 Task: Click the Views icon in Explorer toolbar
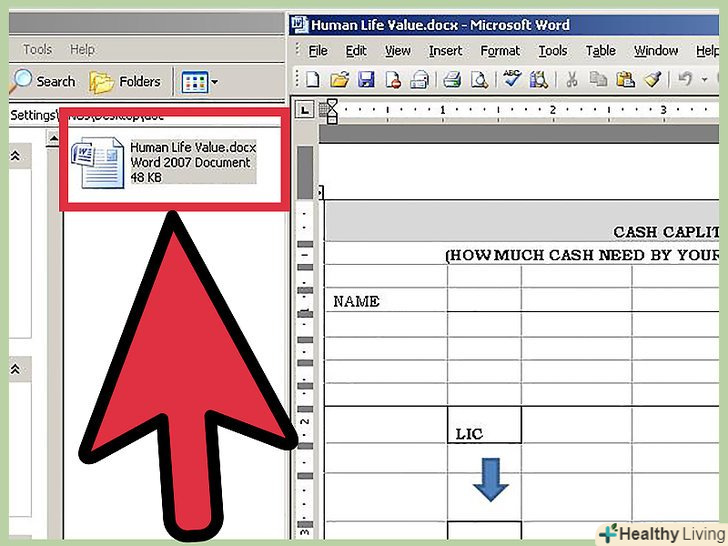(x=195, y=83)
